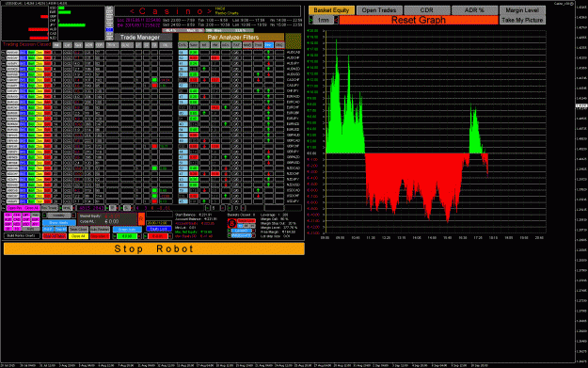Click the blue highlighted button in top vertical stack
The width and height of the screenshot is (588, 368).
pyautogui.click(x=109, y=29)
